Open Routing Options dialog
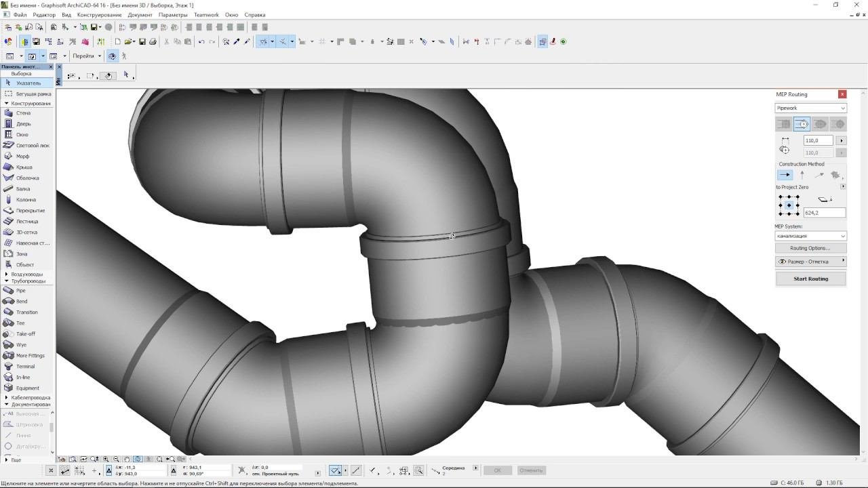Image resolution: width=868 pixels, height=488 pixels. point(810,248)
